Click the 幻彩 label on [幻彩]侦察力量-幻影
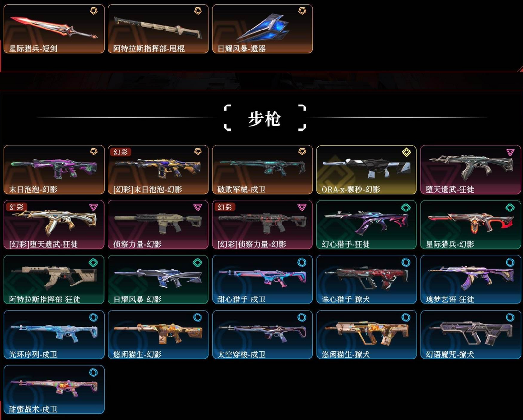 225,207
